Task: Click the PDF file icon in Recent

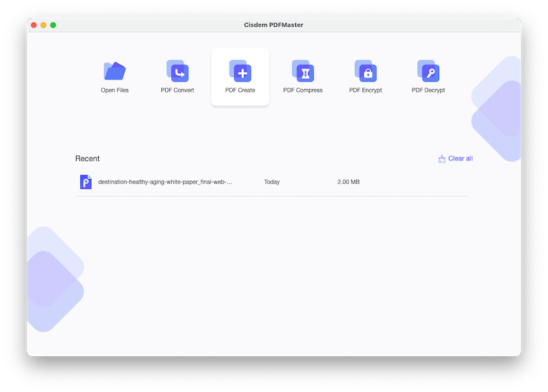Action: pyautogui.click(x=86, y=182)
